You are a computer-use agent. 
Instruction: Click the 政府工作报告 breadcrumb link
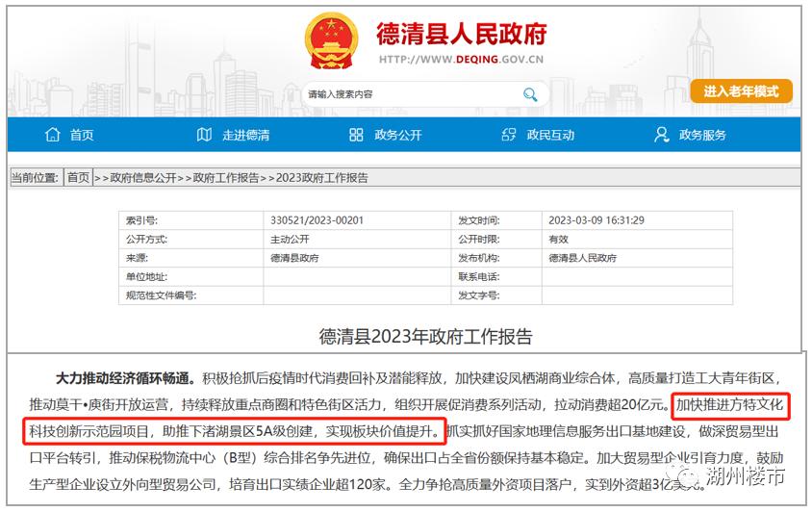[226, 178]
